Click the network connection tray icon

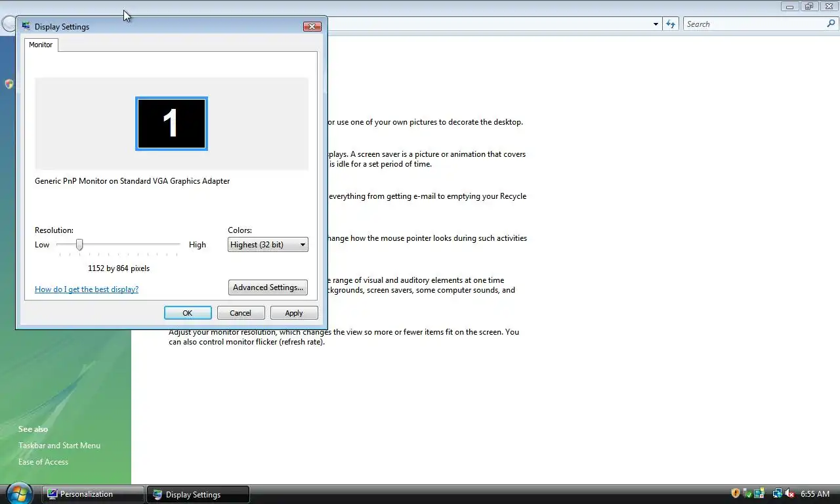point(777,493)
